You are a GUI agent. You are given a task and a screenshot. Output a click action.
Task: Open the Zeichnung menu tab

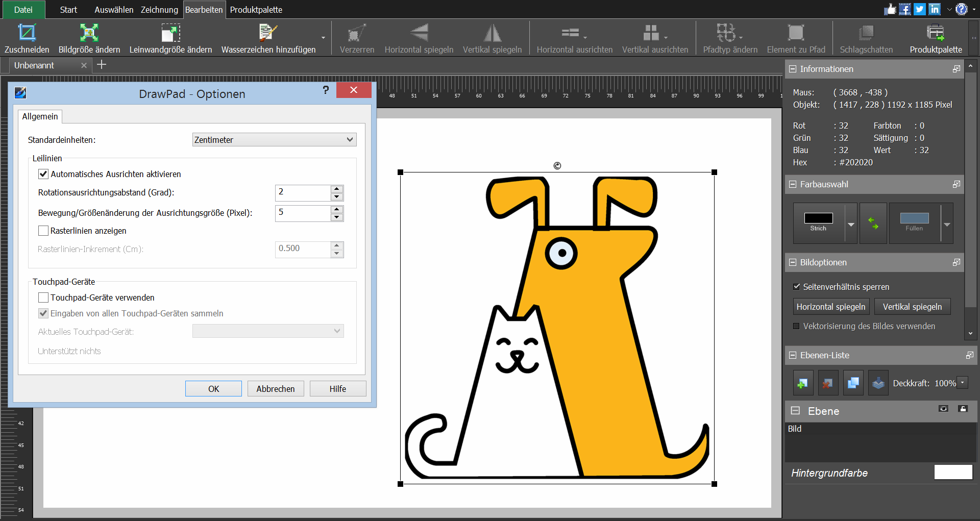[159, 10]
